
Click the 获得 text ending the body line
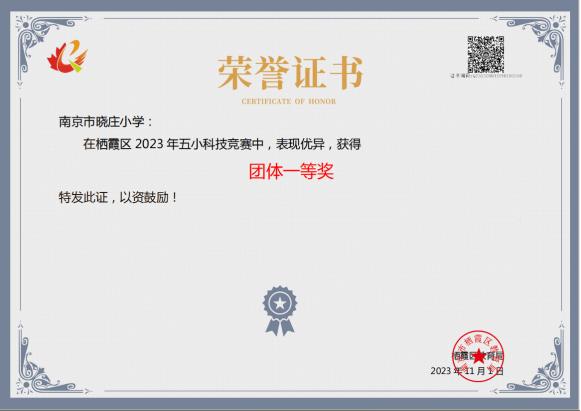coord(348,144)
